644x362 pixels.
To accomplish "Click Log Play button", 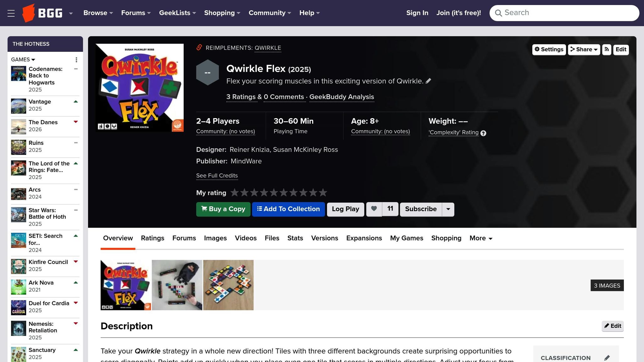I will tap(346, 209).
